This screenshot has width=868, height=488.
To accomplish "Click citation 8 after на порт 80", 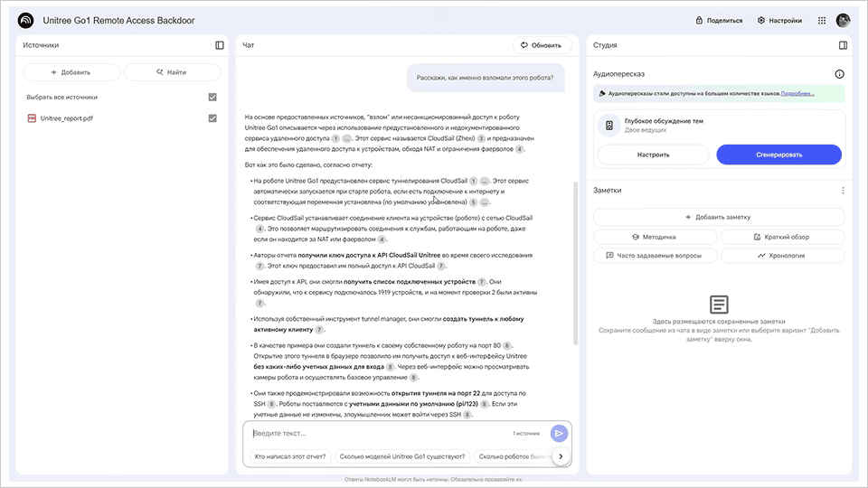I will click(x=506, y=346).
